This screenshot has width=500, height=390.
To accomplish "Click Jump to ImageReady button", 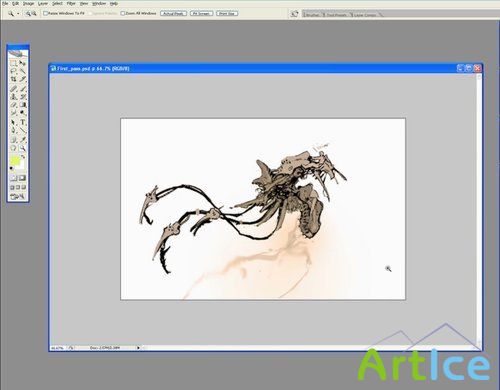I will pyautogui.click(x=18, y=197).
